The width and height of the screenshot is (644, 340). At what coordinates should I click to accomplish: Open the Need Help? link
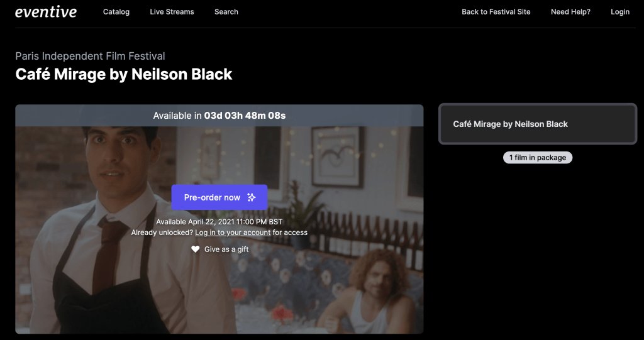coord(570,12)
